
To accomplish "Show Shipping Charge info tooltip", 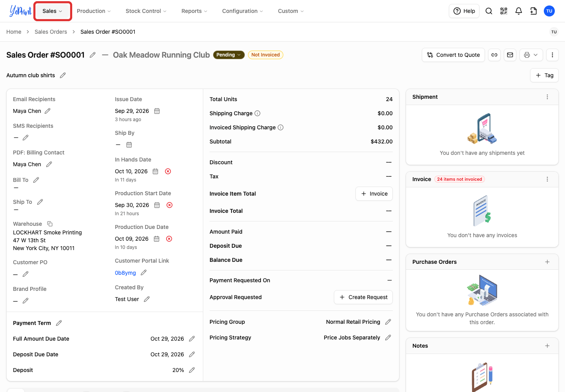I will coord(257,113).
